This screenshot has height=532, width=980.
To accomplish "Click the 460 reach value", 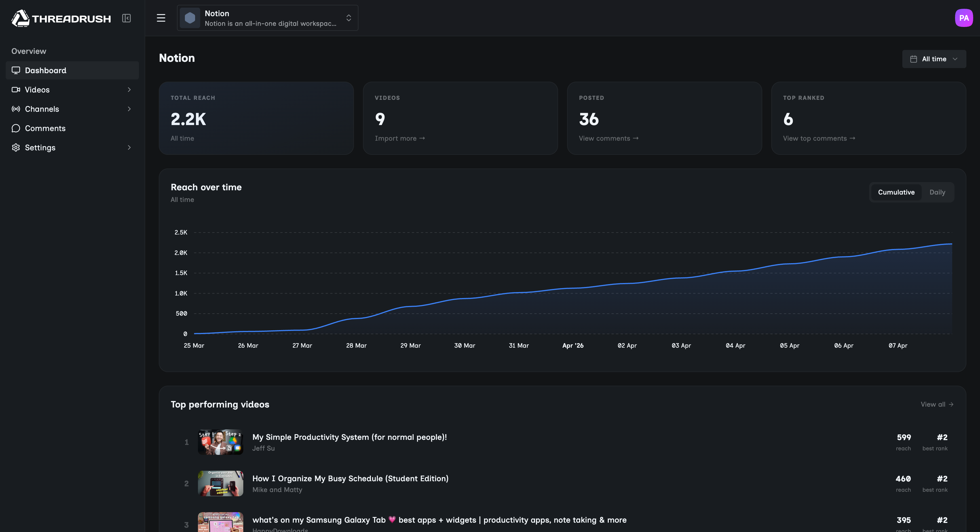I will 903,479.
